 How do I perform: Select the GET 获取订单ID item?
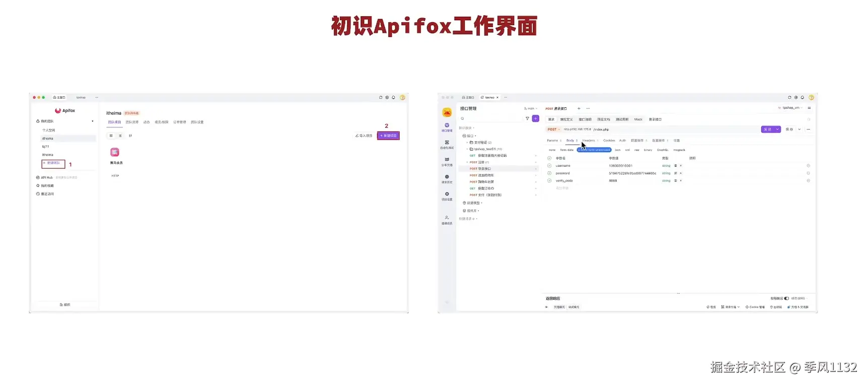pos(482,188)
